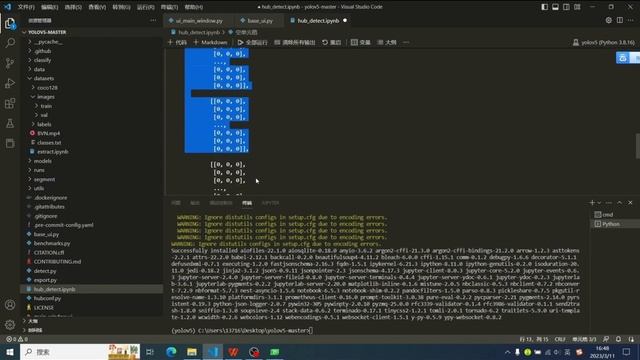Open Microsoft Edge from taskbar
Viewport: 640px width, 360px height.
pos(171,352)
